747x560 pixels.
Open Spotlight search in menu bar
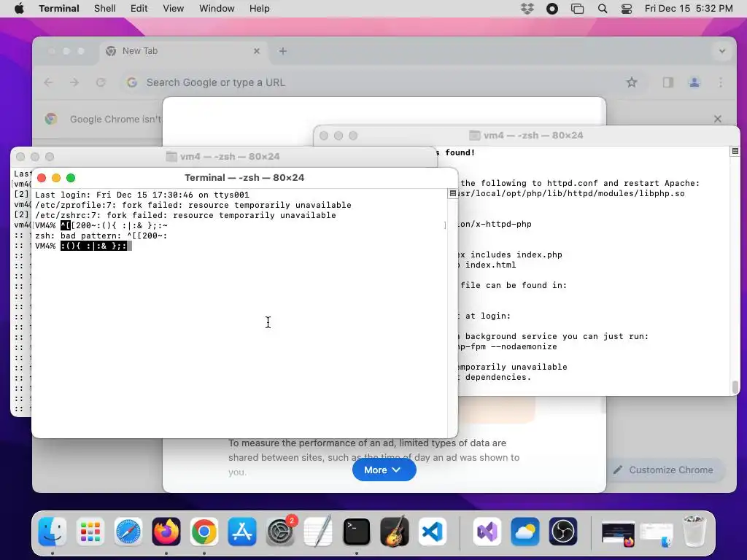click(602, 9)
